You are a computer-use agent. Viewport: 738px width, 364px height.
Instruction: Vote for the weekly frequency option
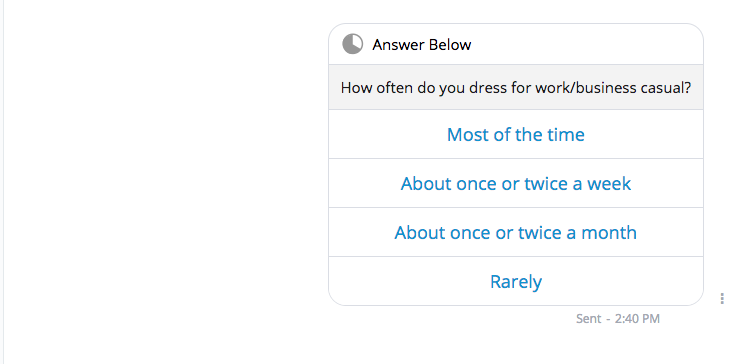516,183
